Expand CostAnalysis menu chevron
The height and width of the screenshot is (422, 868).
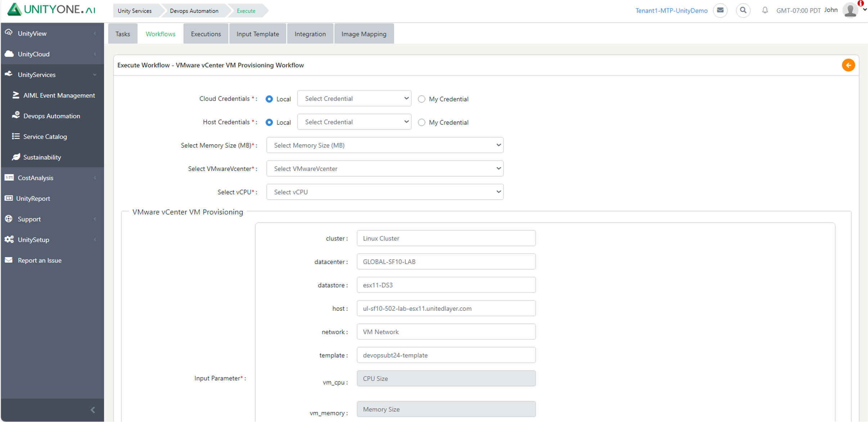point(95,178)
